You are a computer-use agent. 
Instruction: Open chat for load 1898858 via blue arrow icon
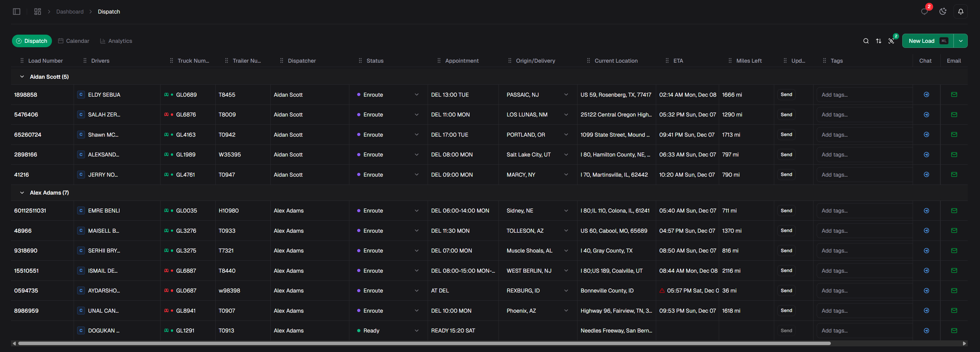[926, 95]
